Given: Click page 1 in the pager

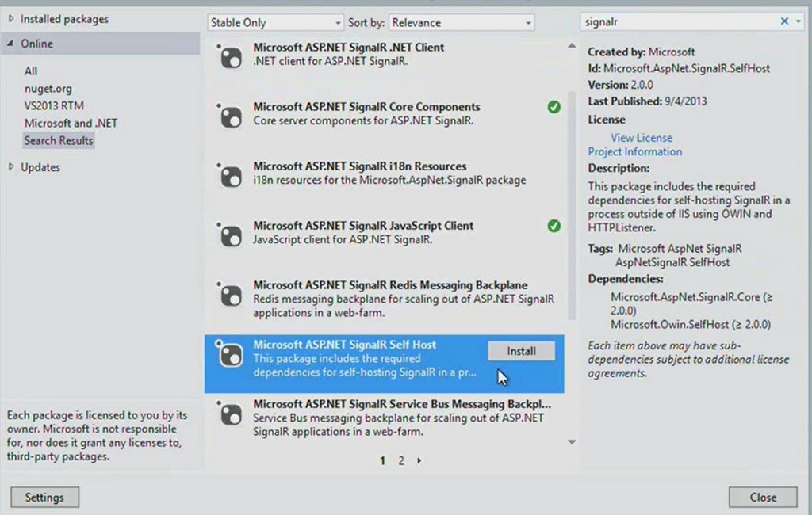Looking at the screenshot, I should [x=382, y=460].
